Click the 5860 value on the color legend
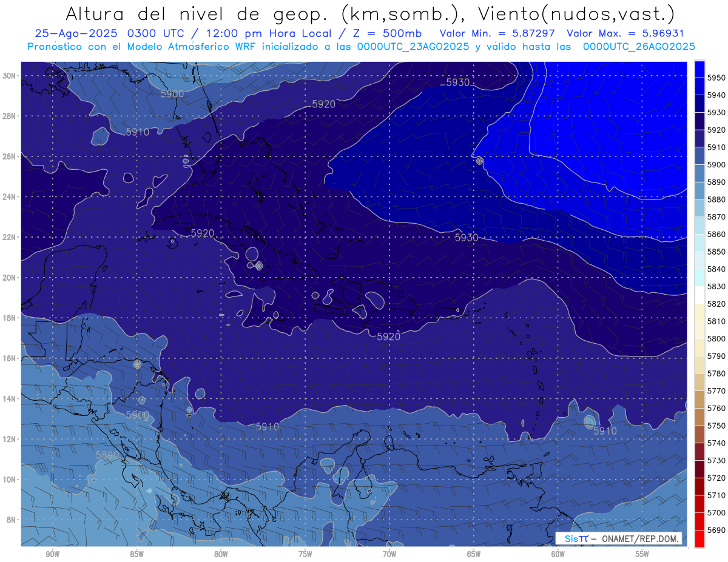 [x=716, y=234]
